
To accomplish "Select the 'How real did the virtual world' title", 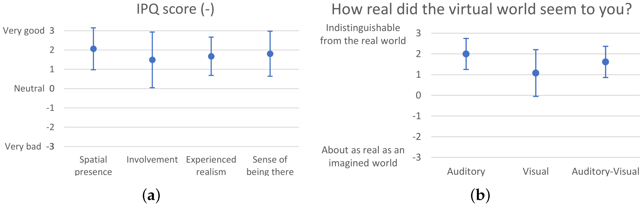I will [482, 10].
